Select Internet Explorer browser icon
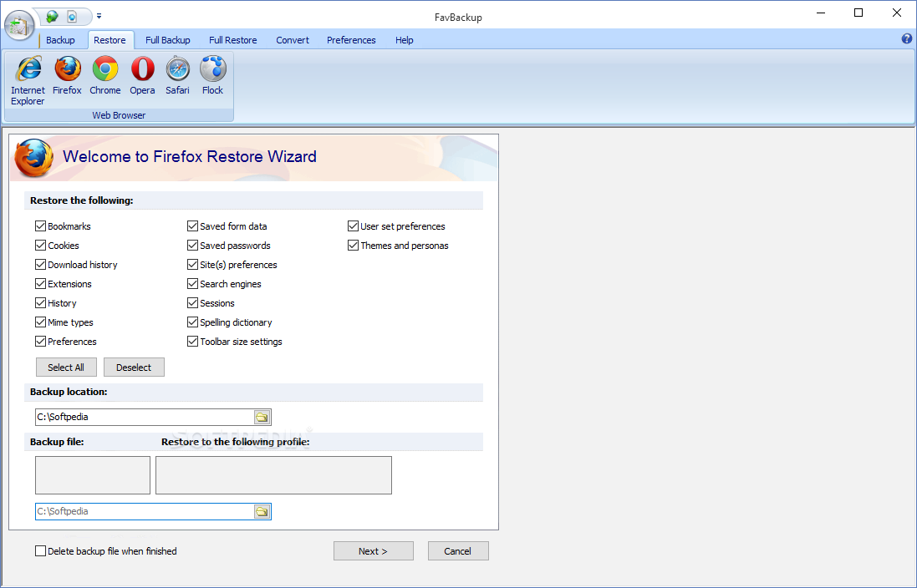The image size is (917, 588). [x=28, y=81]
